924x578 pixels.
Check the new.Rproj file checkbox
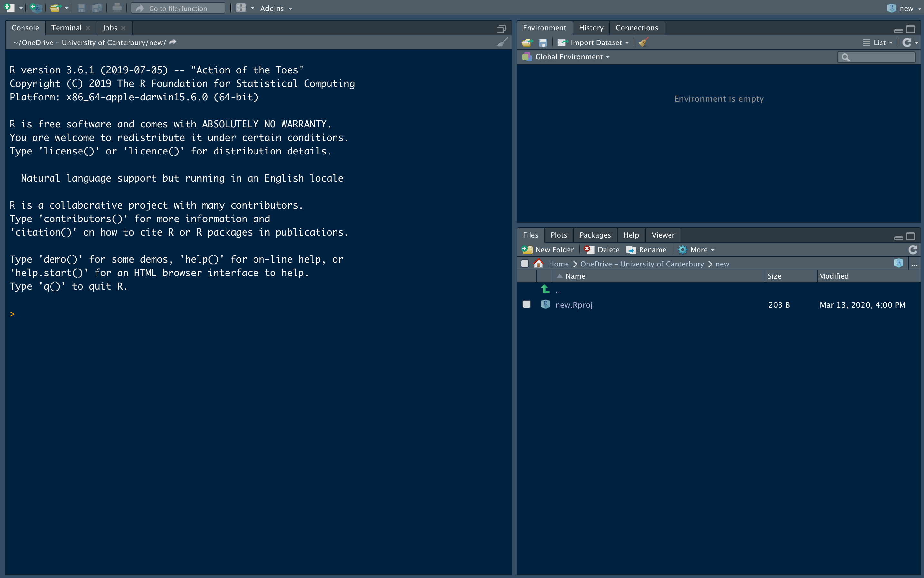click(527, 304)
